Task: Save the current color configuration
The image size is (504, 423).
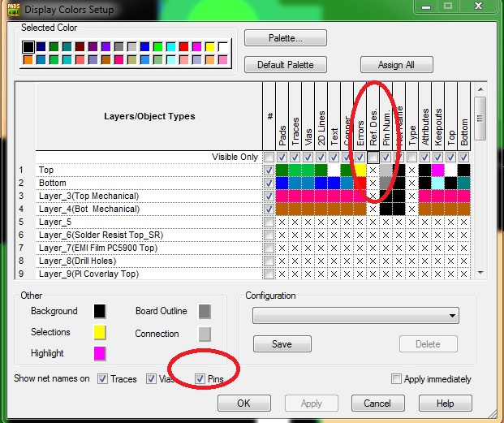Action: click(282, 344)
